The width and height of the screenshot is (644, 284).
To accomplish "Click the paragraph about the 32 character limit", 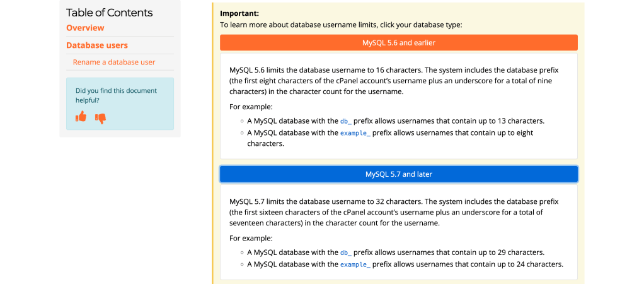I will pos(394,212).
